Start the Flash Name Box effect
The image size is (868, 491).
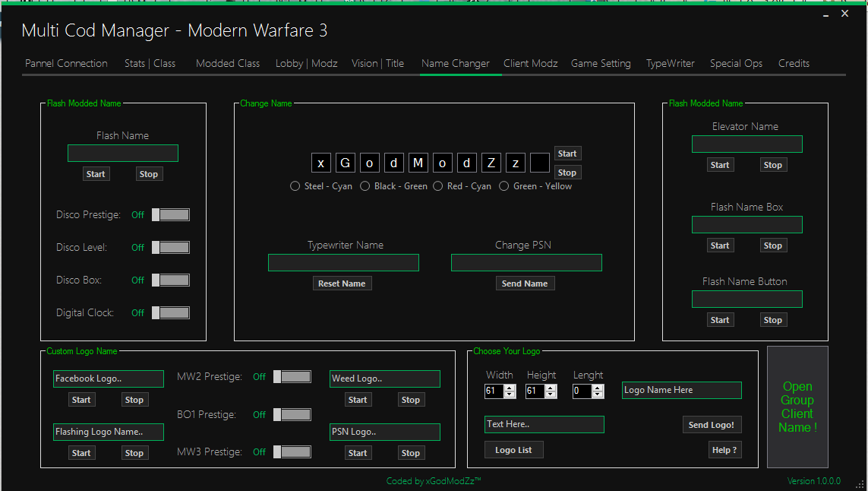720,245
